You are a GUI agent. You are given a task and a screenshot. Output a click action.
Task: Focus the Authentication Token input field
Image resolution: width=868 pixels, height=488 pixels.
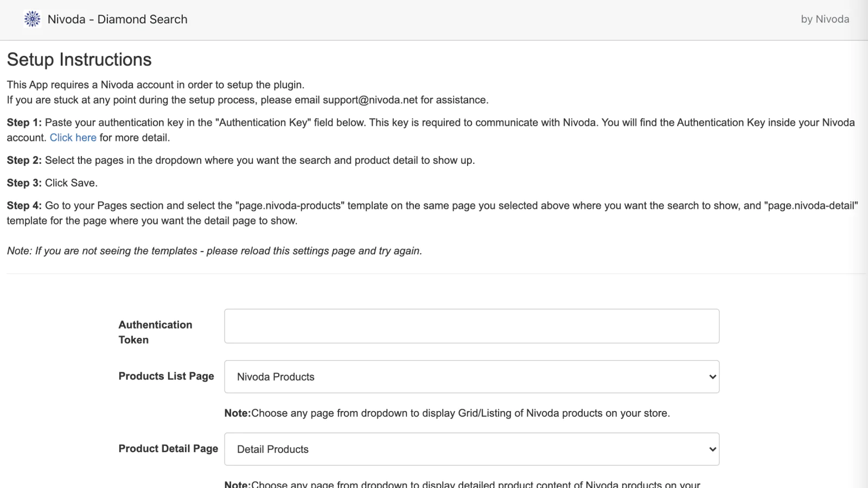point(471,326)
